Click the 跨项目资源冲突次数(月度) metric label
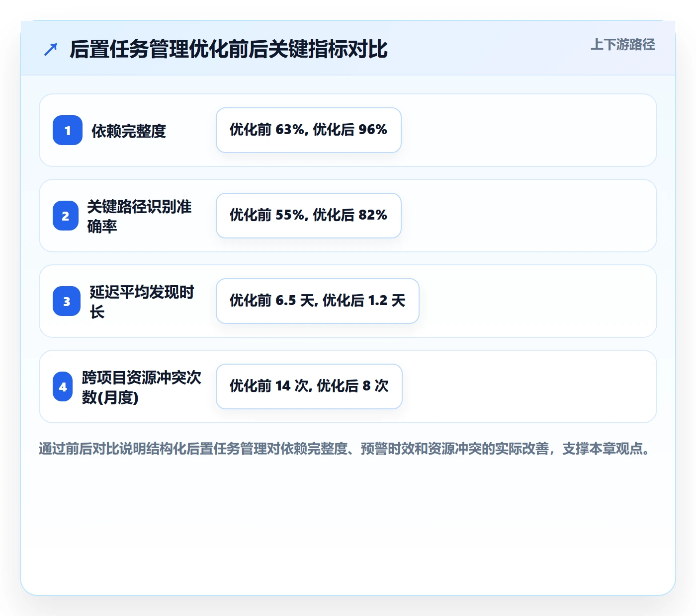 pyautogui.click(x=142, y=387)
